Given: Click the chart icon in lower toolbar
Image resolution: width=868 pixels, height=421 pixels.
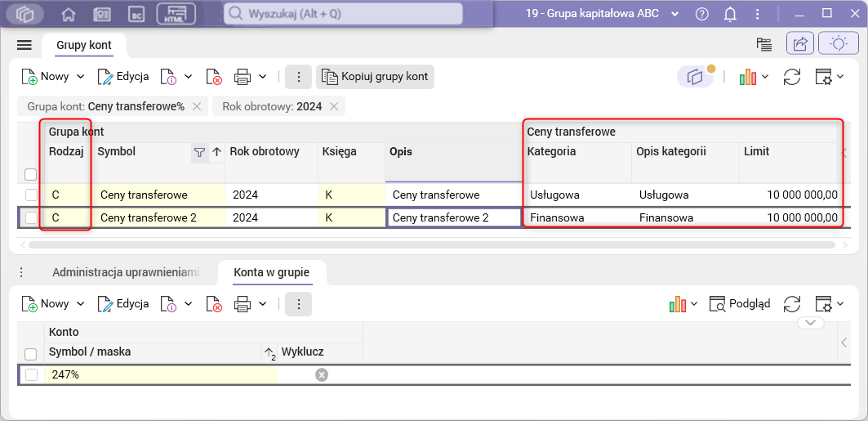Looking at the screenshot, I should tap(678, 304).
